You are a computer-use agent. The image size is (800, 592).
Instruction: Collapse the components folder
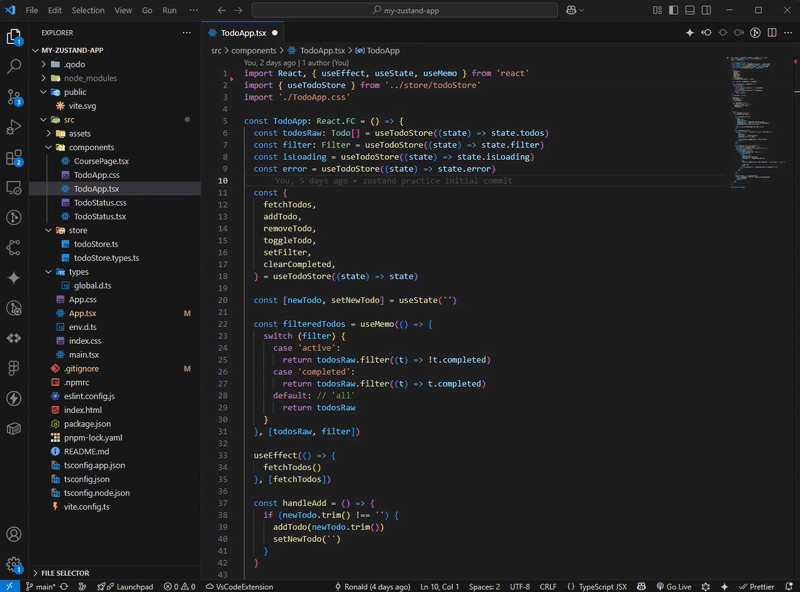90,147
